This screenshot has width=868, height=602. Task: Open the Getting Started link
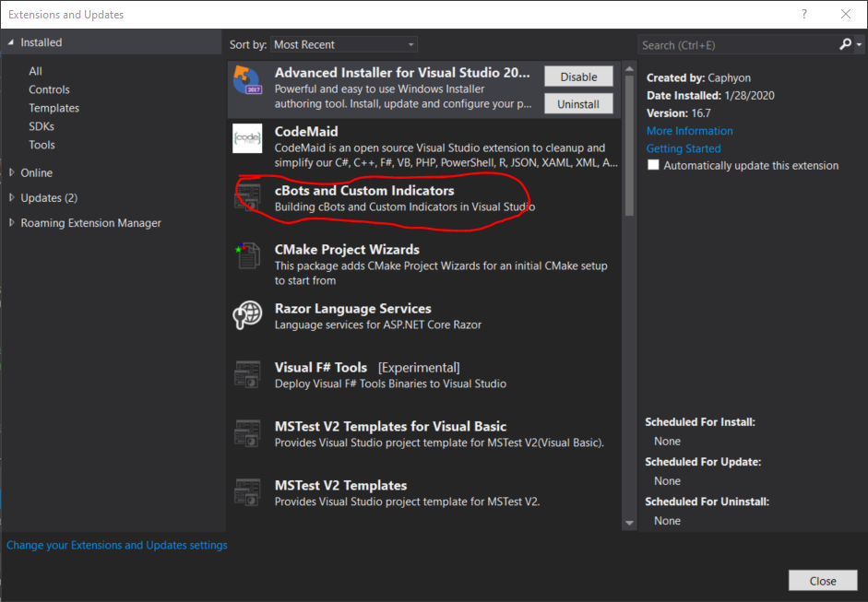684,148
